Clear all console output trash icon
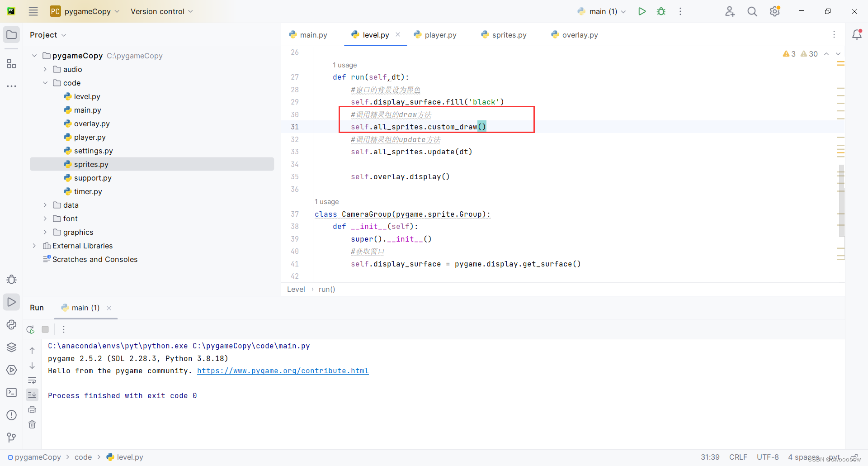 [x=32, y=424]
